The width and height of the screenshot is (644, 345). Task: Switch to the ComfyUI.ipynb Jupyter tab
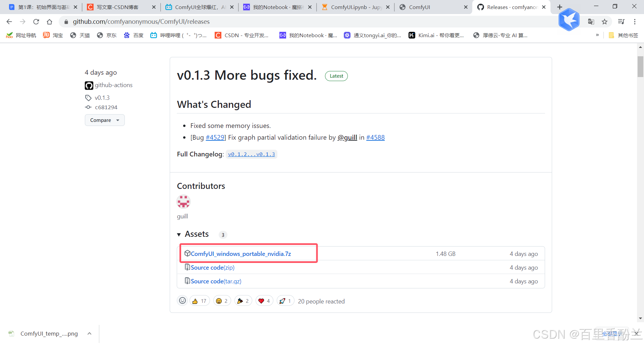tap(356, 7)
